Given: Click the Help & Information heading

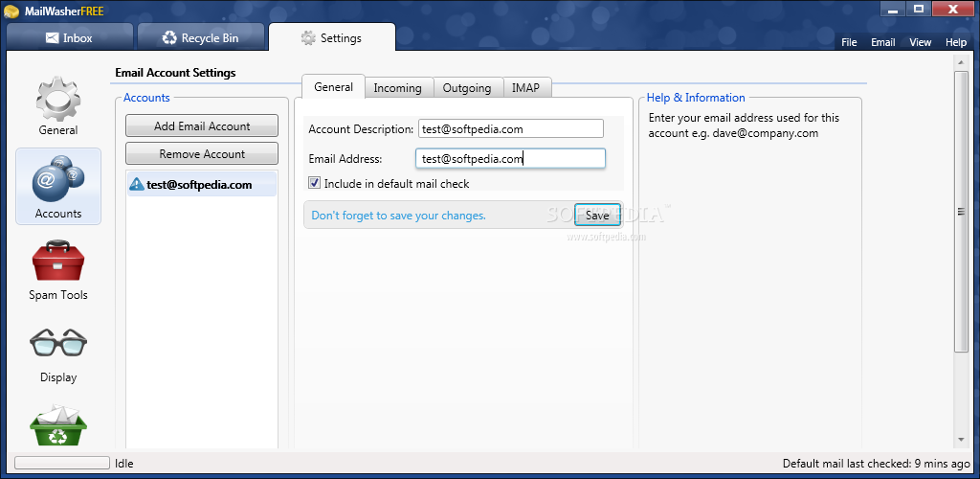Looking at the screenshot, I should (x=696, y=98).
